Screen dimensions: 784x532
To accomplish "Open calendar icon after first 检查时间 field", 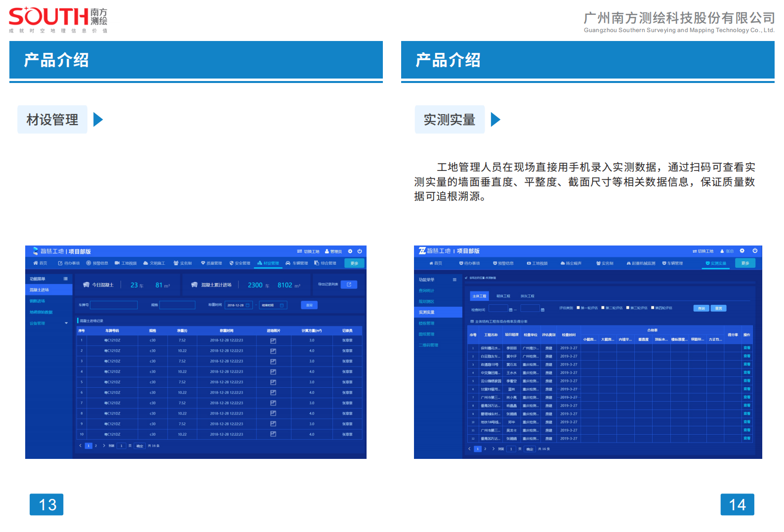I will (511, 310).
